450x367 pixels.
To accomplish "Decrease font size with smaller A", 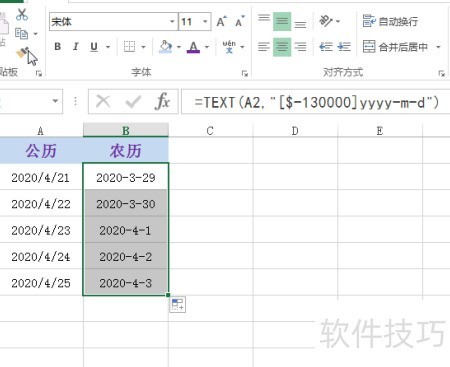I will click(x=240, y=22).
